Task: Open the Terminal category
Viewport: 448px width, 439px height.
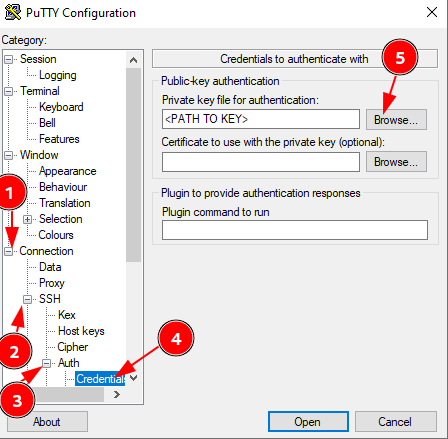Action: pos(40,91)
